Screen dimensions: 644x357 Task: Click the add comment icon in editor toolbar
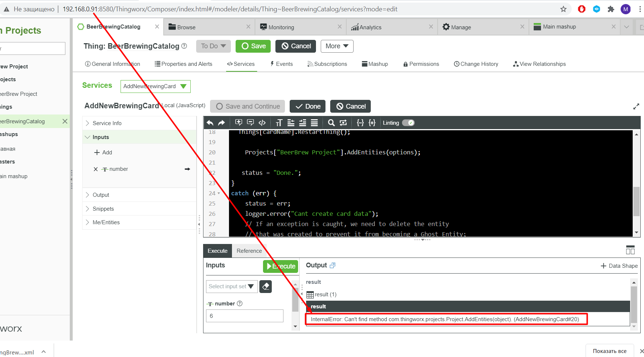pos(239,123)
